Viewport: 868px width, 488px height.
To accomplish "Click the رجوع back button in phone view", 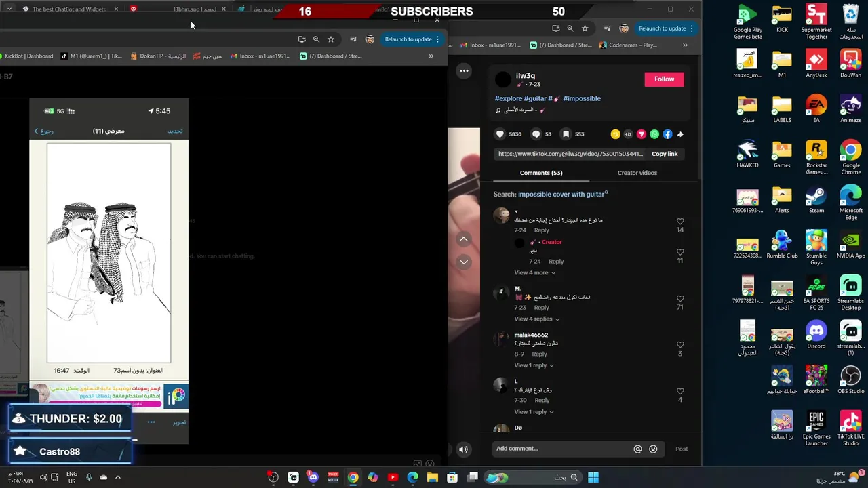I will (43, 131).
